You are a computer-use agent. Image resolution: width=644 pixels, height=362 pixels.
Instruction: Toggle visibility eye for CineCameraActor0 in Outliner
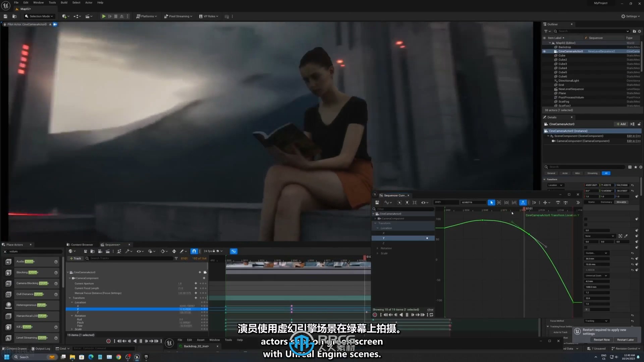pos(544,51)
